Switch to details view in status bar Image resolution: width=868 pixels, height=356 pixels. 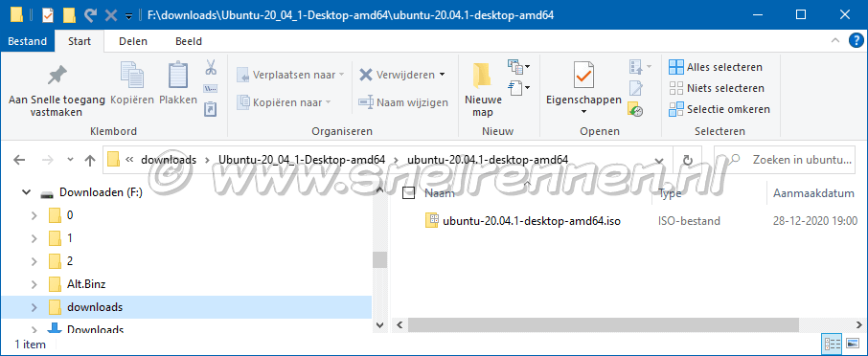click(833, 344)
